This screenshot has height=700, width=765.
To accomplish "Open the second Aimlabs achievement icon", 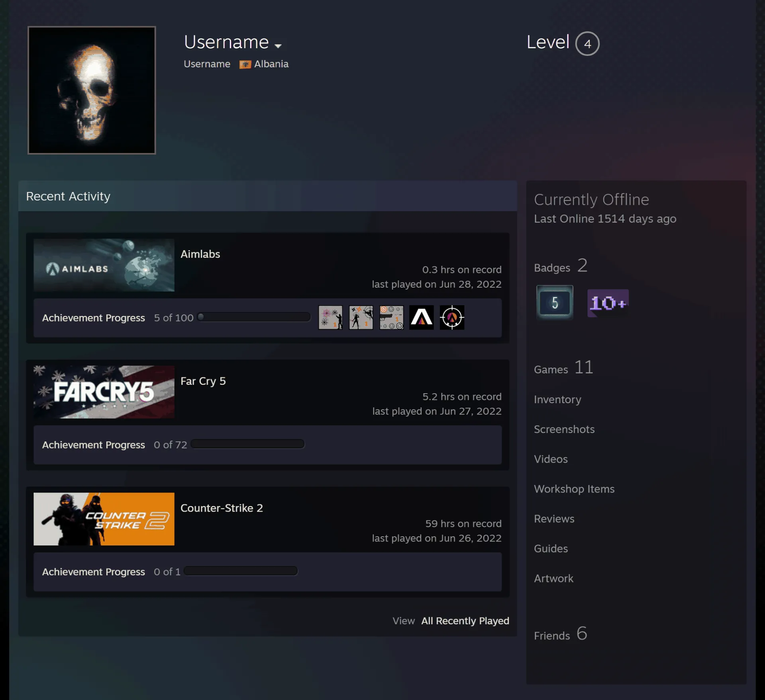I will click(361, 318).
